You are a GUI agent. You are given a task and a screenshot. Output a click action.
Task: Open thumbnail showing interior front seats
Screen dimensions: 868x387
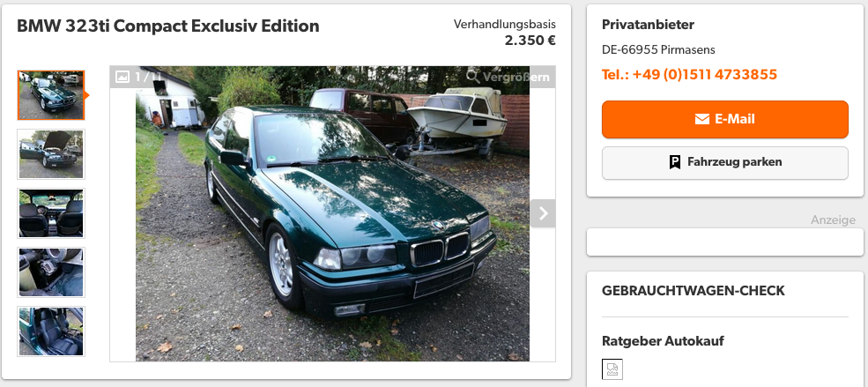click(x=51, y=213)
